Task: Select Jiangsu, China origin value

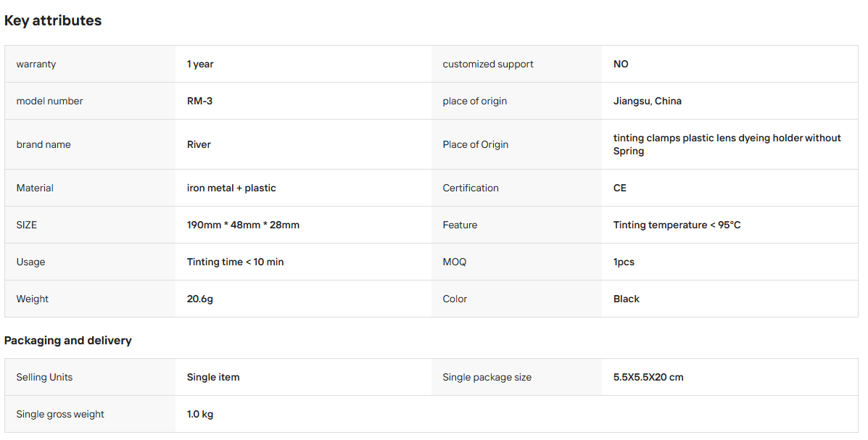Action: click(647, 101)
